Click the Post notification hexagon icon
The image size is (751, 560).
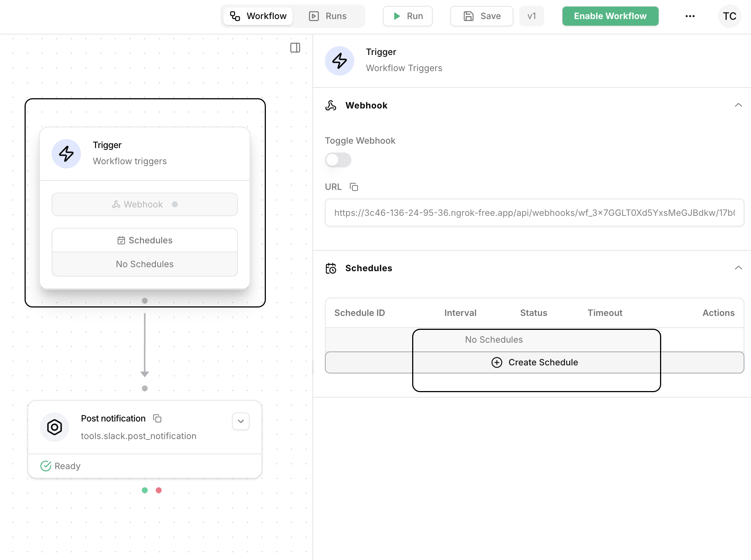[55, 427]
